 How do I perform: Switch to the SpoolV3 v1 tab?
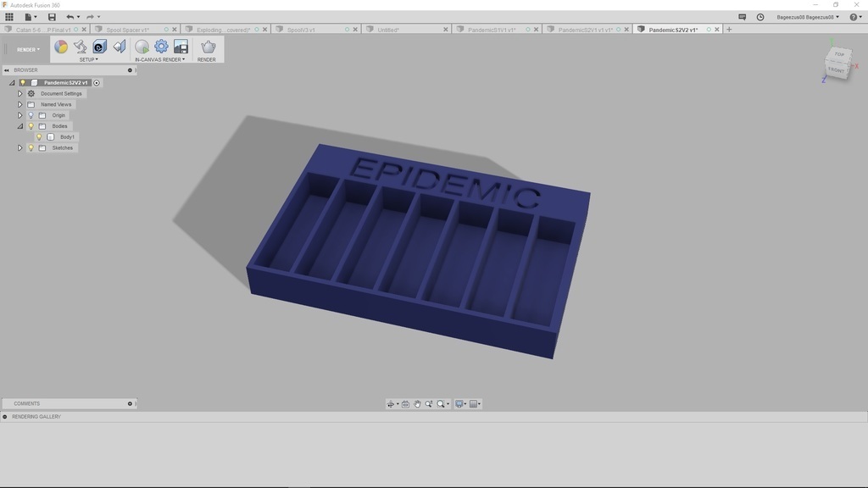(301, 30)
